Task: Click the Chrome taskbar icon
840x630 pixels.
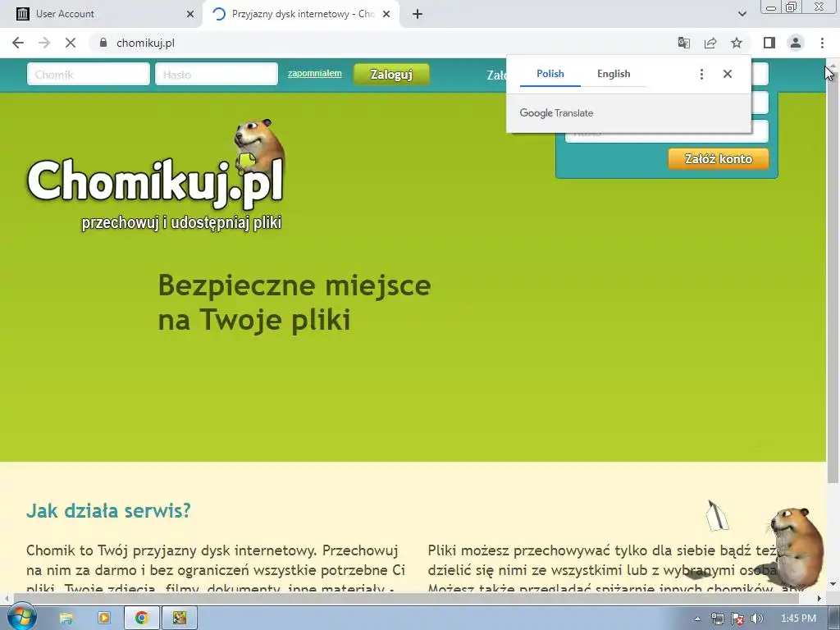Action: click(x=141, y=619)
